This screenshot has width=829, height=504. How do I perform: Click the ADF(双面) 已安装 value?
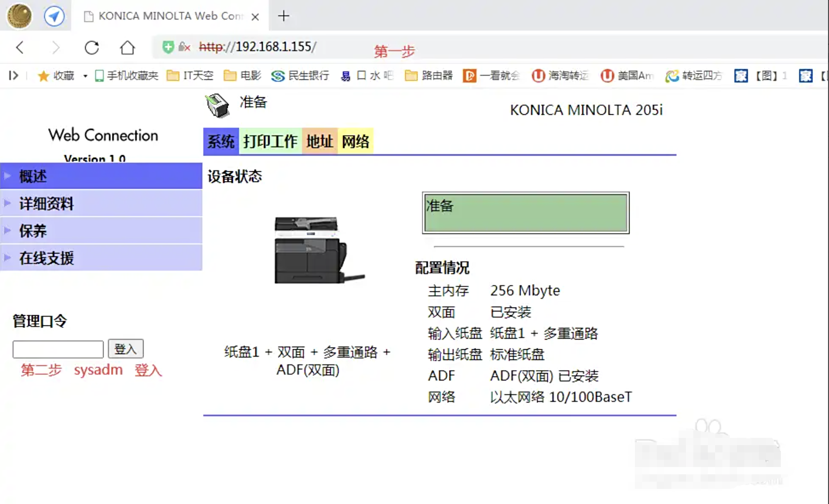544,376
